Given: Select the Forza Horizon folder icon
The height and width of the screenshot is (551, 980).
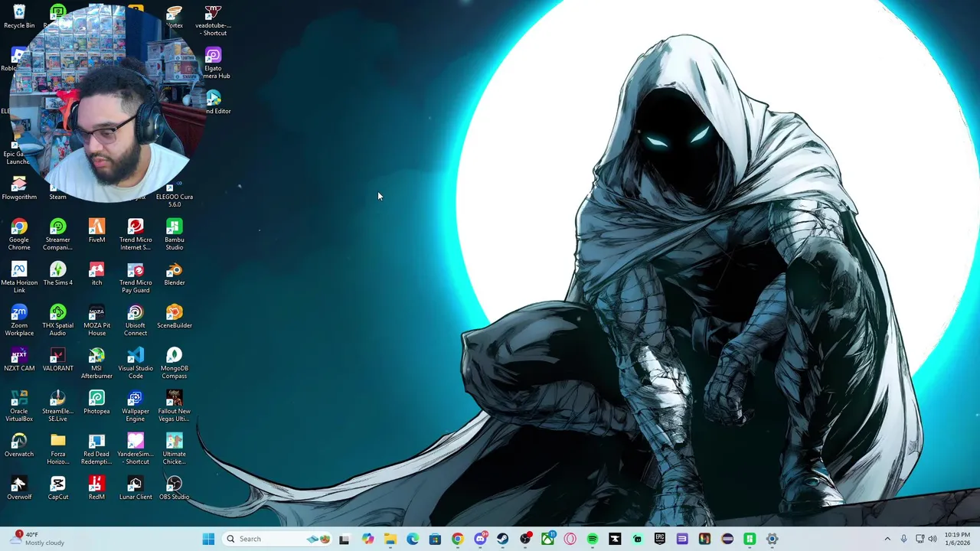Looking at the screenshot, I should [57, 448].
